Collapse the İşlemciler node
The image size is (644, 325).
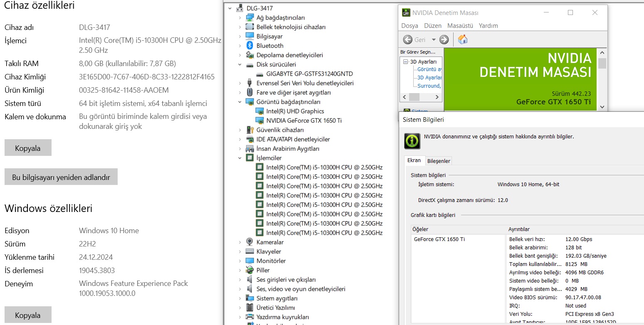[x=240, y=158]
